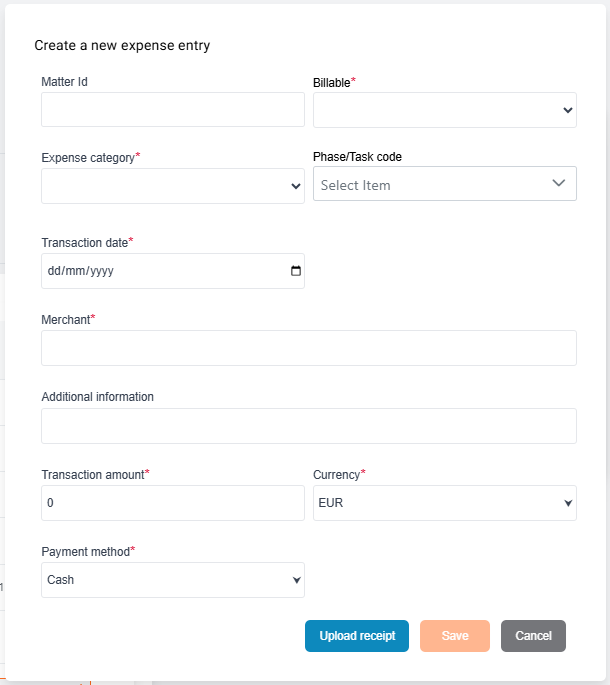This screenshot has height=685, width=610.
Task: Click the 'Select Item' placeholder text
Action: (356, 185)
